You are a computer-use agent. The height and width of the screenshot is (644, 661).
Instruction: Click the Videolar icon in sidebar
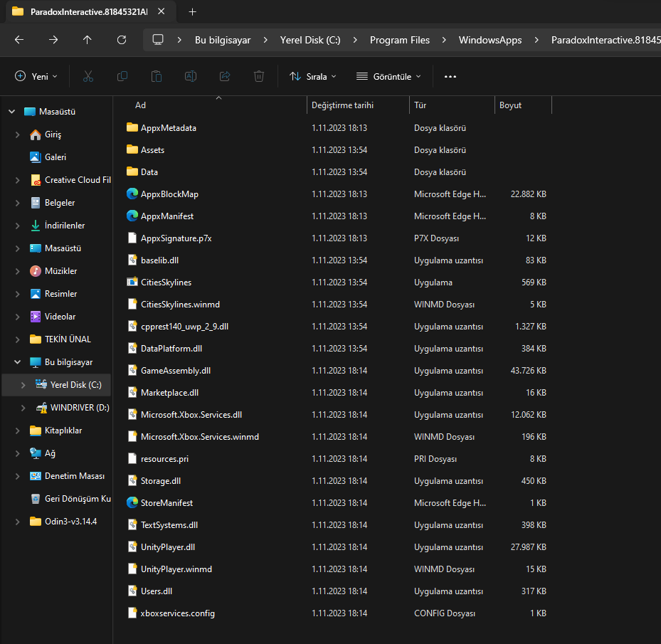click(36, 317)
